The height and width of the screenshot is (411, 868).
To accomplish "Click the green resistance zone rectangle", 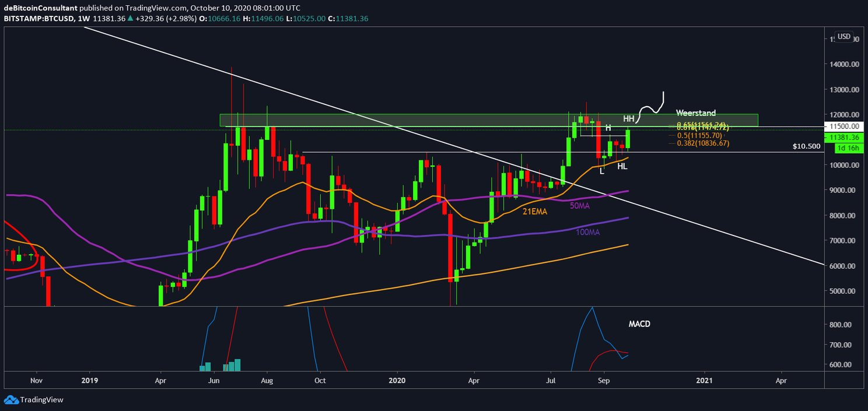I will point(489,120).
